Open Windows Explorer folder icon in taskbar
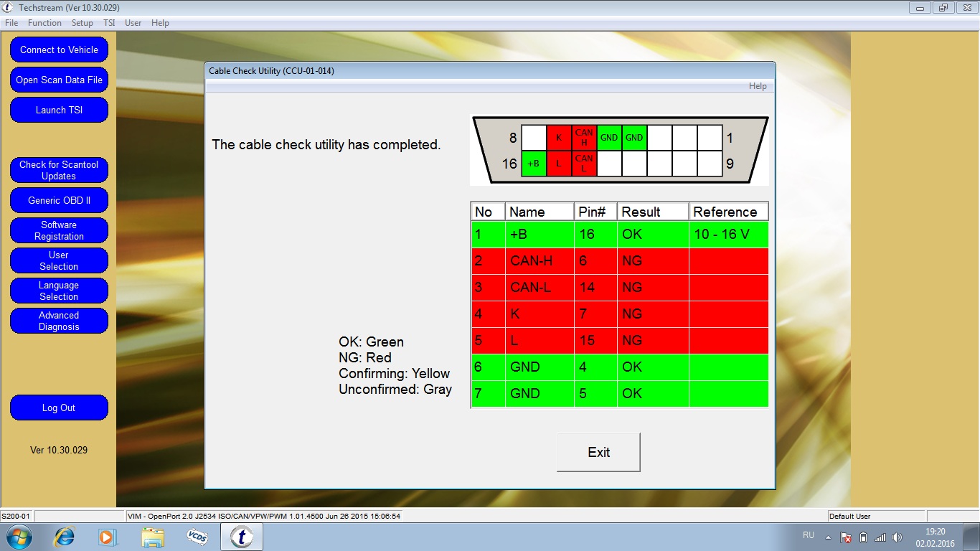 pyautogui.click(x=153, y=537)
